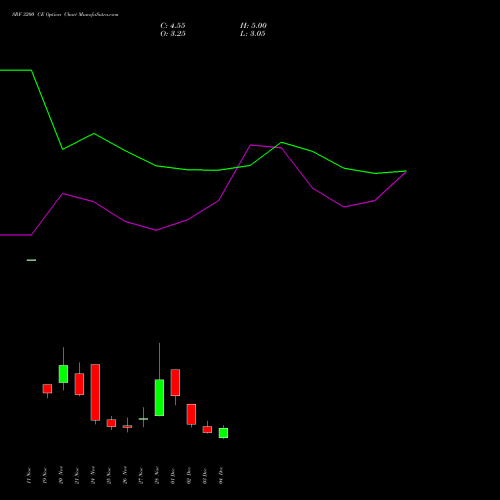Click the purple indicator line's highest peak
The image size is (500, 500).
click(251, 145)
